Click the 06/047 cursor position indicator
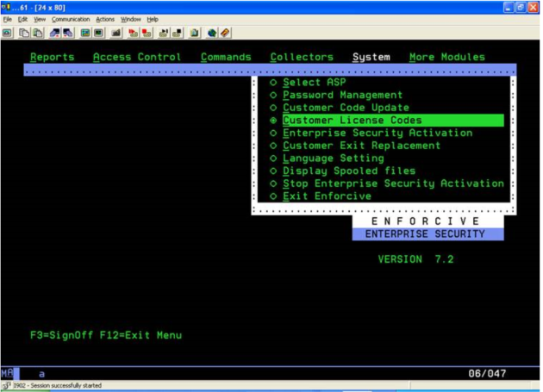 [x=487, y=374]
